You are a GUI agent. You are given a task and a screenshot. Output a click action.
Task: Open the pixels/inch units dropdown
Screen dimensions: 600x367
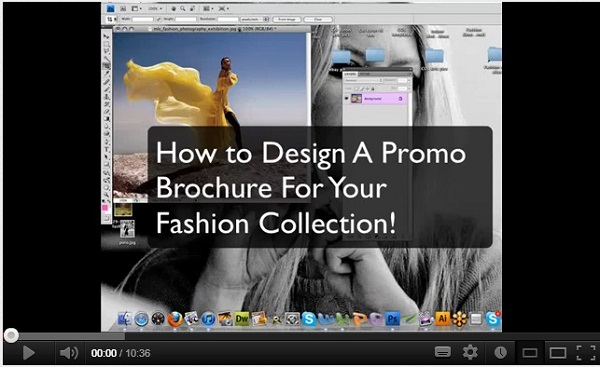click(255, 19)
